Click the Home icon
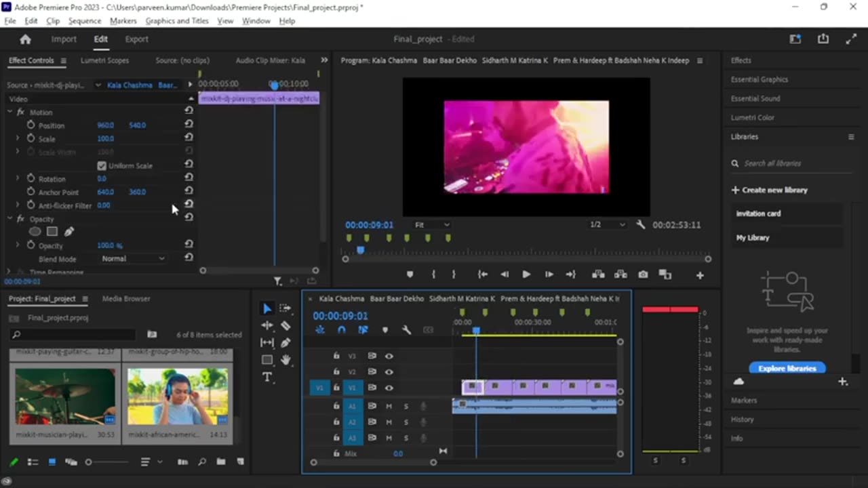Viewport: 868px width, 488px height. pos(25,39)
